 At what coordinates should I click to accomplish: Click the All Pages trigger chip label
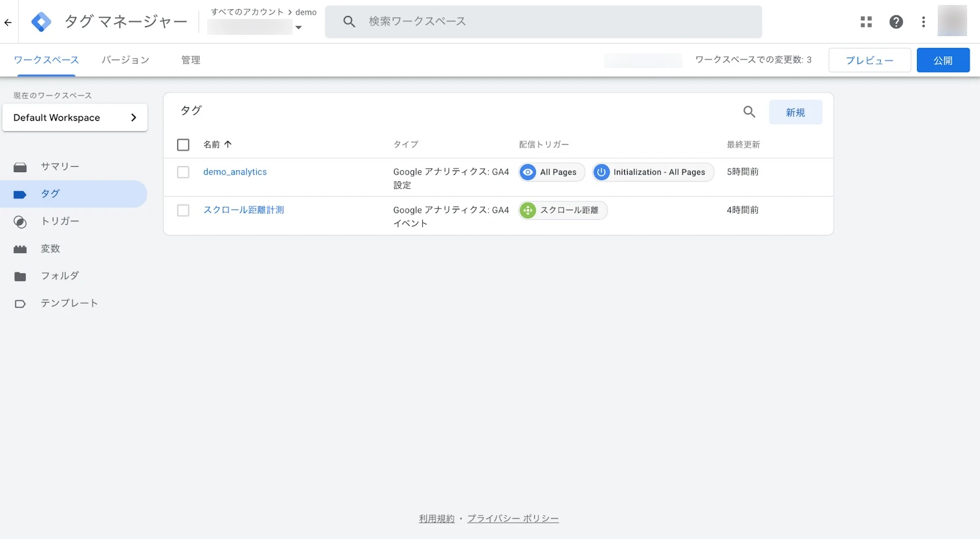tap(558, 172)
